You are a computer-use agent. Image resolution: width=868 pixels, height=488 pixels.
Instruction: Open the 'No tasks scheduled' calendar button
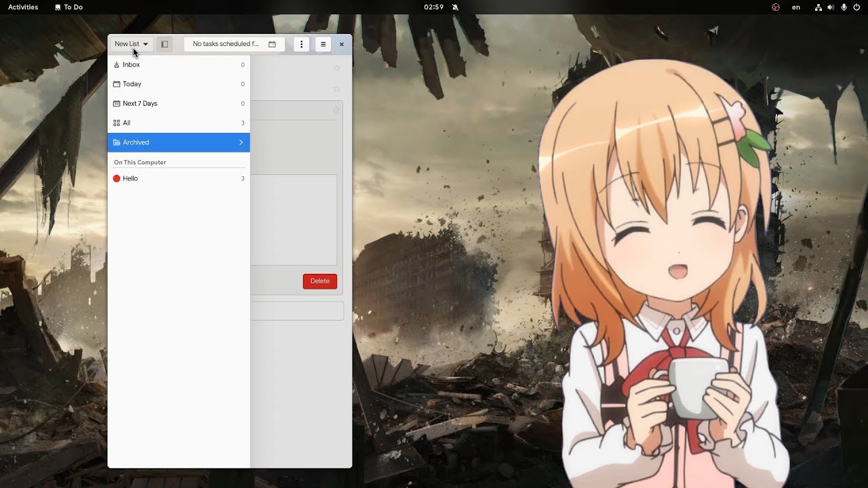click(234, 44)
